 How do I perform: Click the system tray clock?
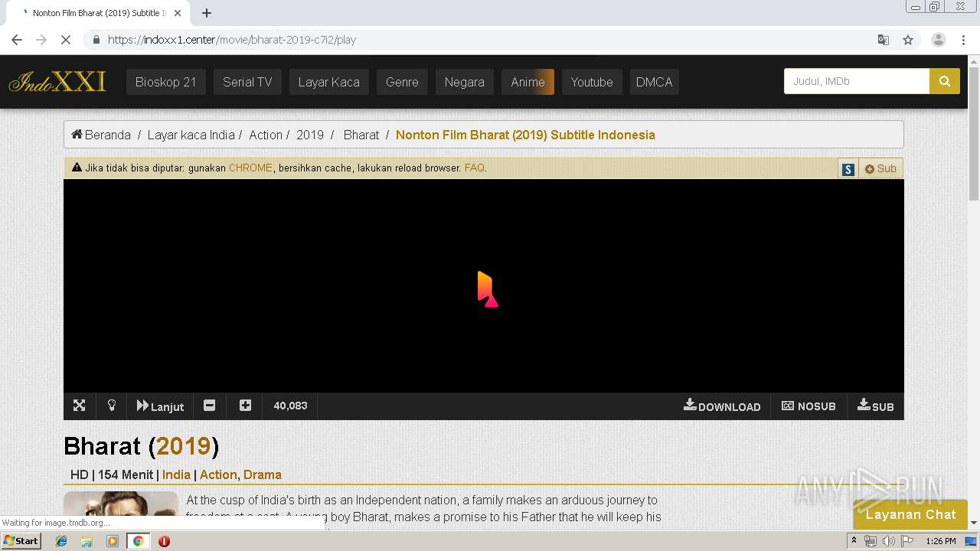pos(941,541)
